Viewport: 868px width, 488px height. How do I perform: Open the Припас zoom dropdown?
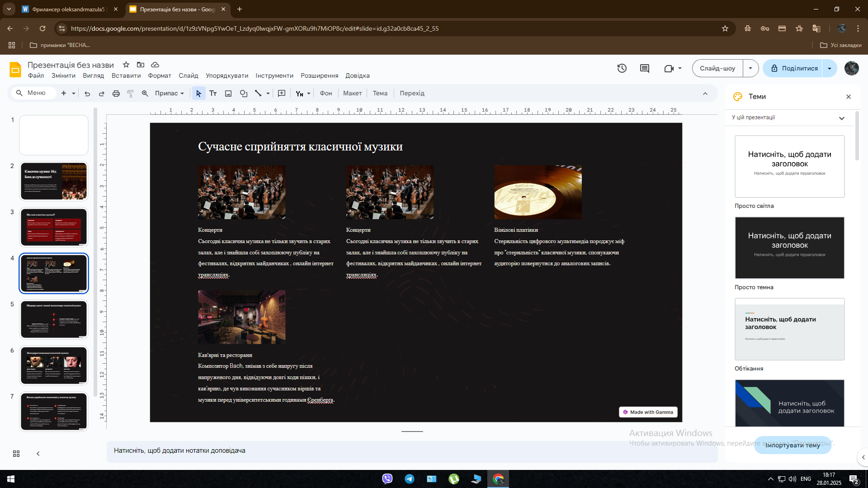pos(170,94)
